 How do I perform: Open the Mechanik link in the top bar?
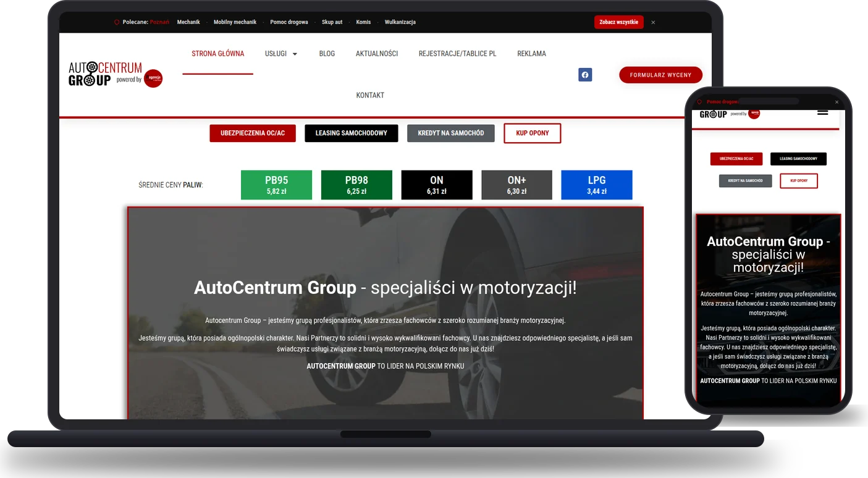click(188, 22)
